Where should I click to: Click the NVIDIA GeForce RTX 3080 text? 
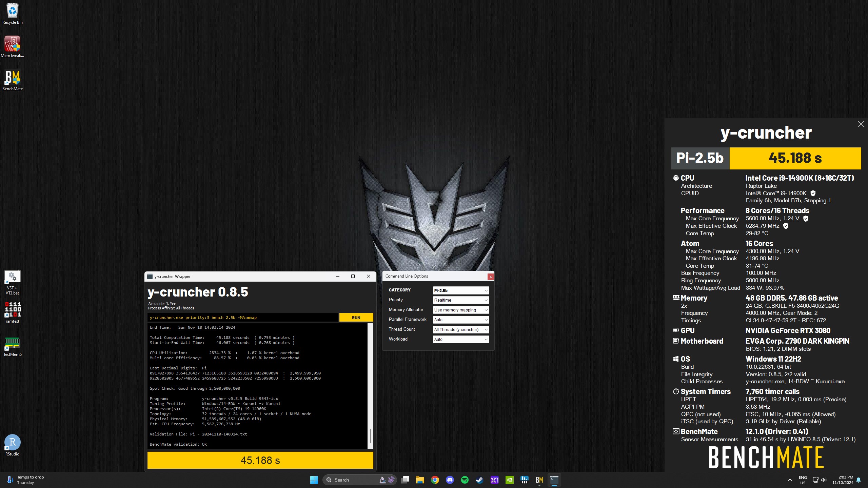(x=788, y=331)
